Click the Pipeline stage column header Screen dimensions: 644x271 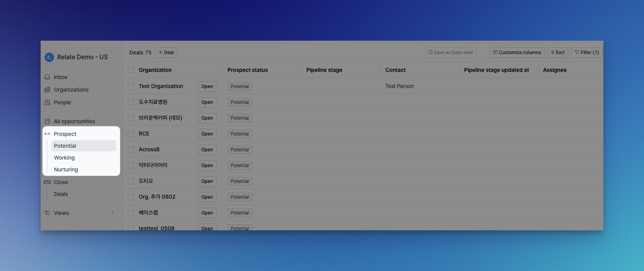tap(324, 70)
